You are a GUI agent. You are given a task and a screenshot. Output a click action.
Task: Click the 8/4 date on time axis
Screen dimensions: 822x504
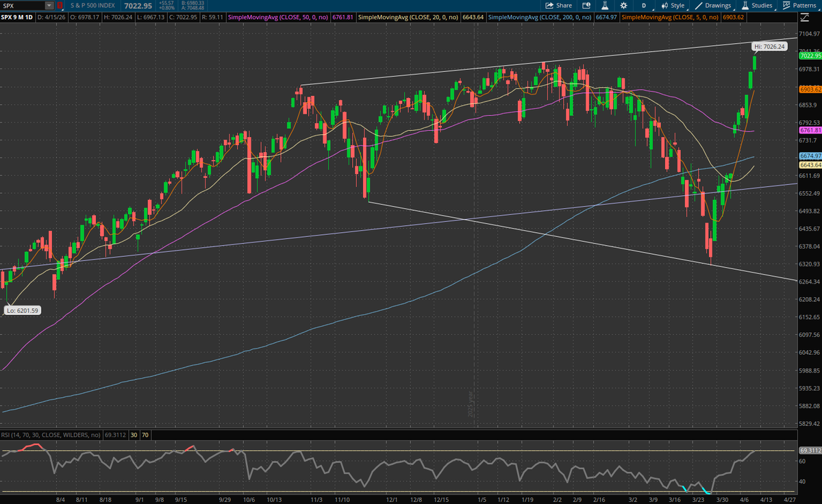point(60,500)
